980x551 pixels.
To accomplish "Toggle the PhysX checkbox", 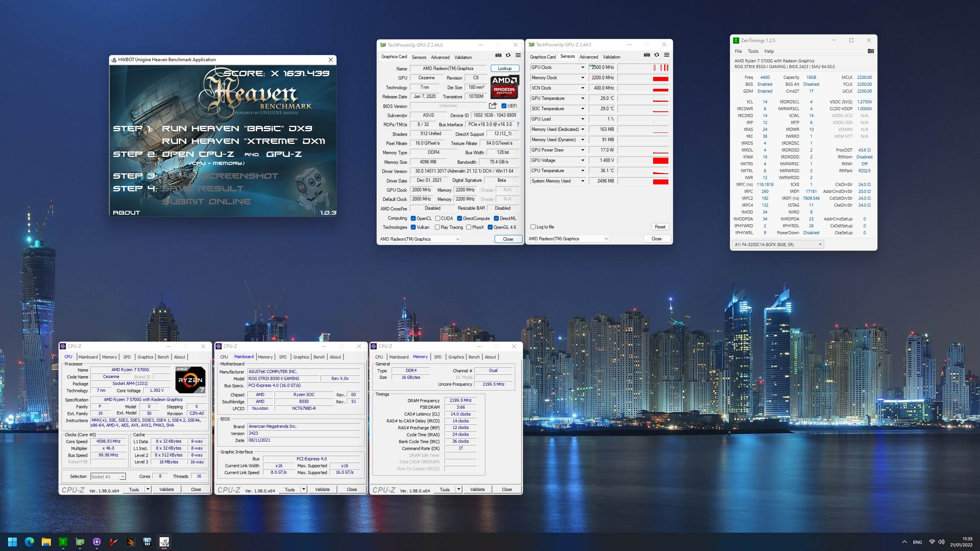I will pos(469,227).
